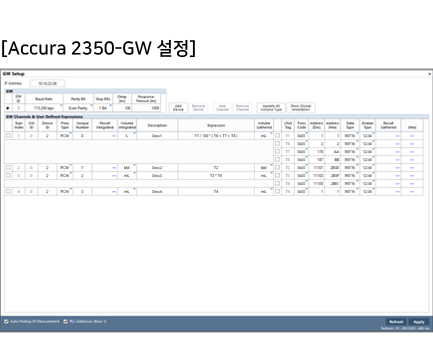The height and width of the screenshot is (361, 433).
Task: Click the Expression cell for Desc1 row
Action: coord(216,136)
